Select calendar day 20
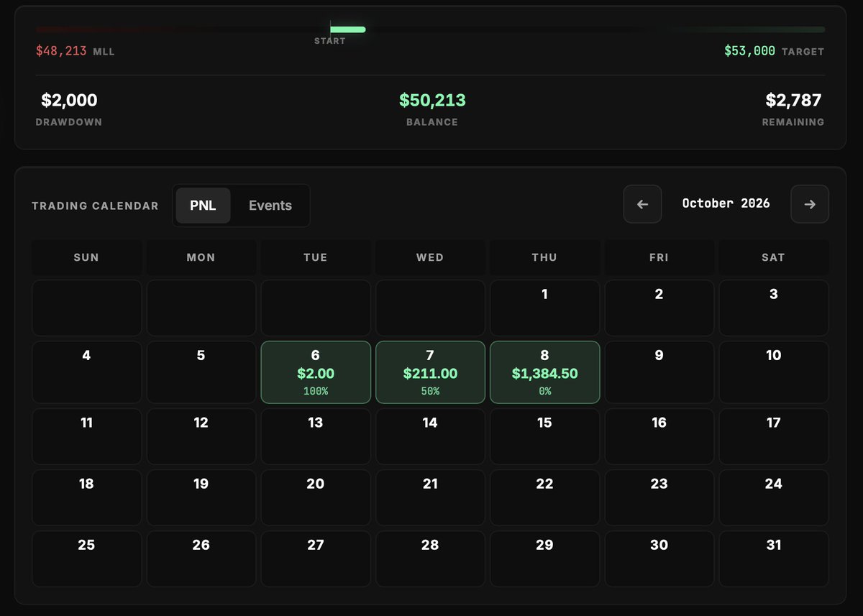 [x=316, y=497]
